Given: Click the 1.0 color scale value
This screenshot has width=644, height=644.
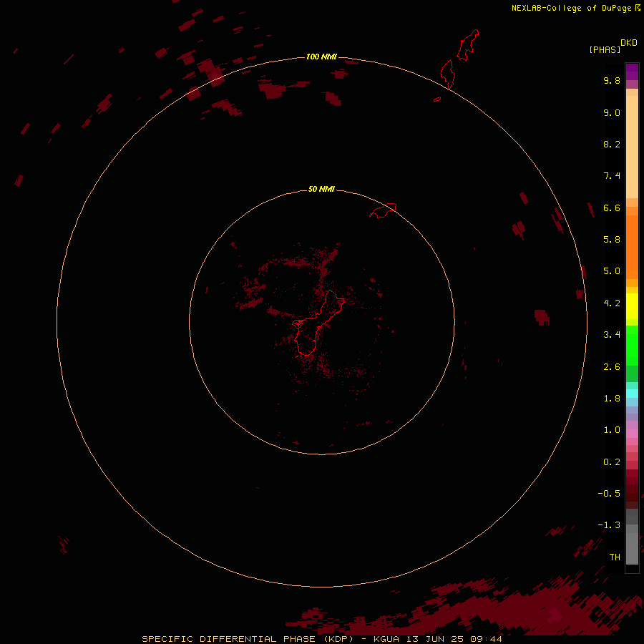Looking at the screenshot, I should tap(612, 430).
